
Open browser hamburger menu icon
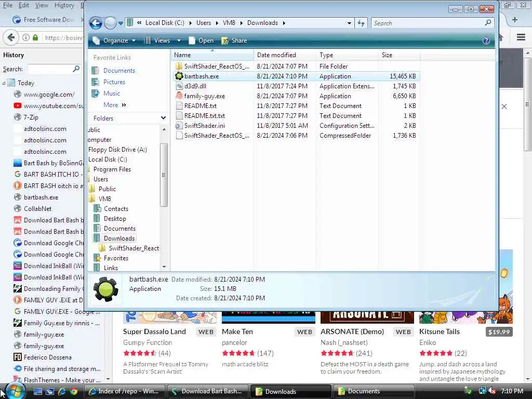pyautogui.click(x=521, y=37)
